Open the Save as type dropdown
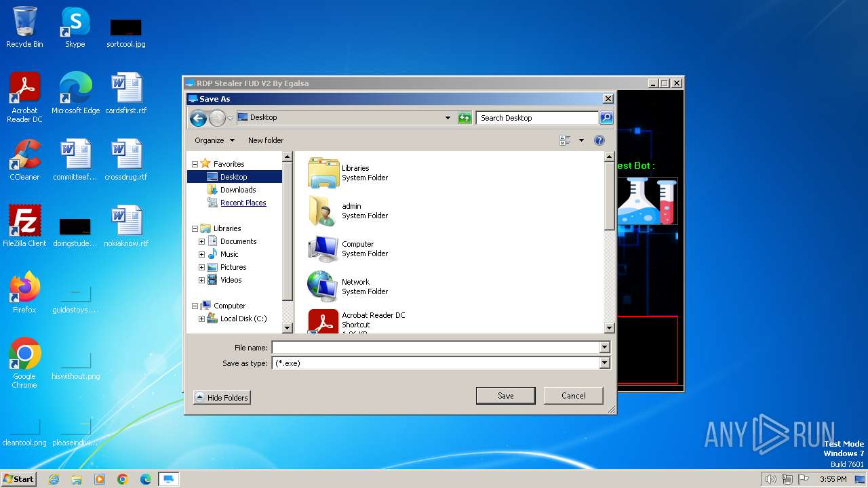This screenshot has width=868, height=488. point(604,363)
